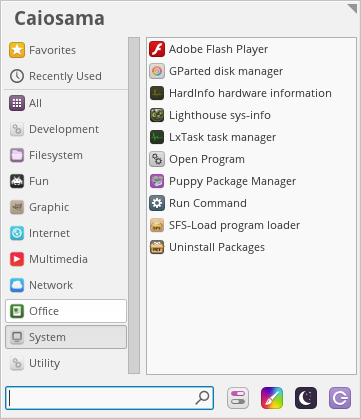The width and height of the screenshot is (361, 419).
Task: Open HardInfo hardware information
Action: pos(240,93)
